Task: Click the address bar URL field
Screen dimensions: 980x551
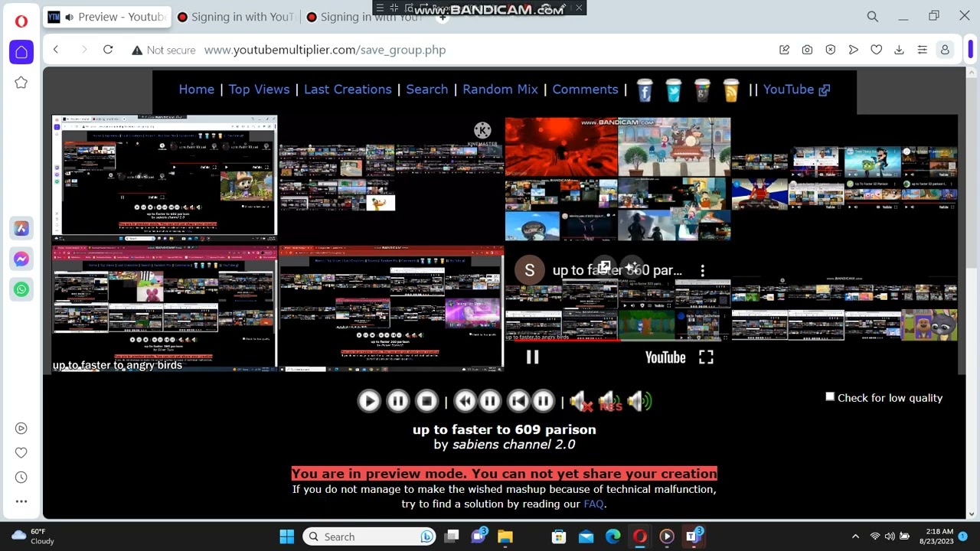Action: pos(325,50)
